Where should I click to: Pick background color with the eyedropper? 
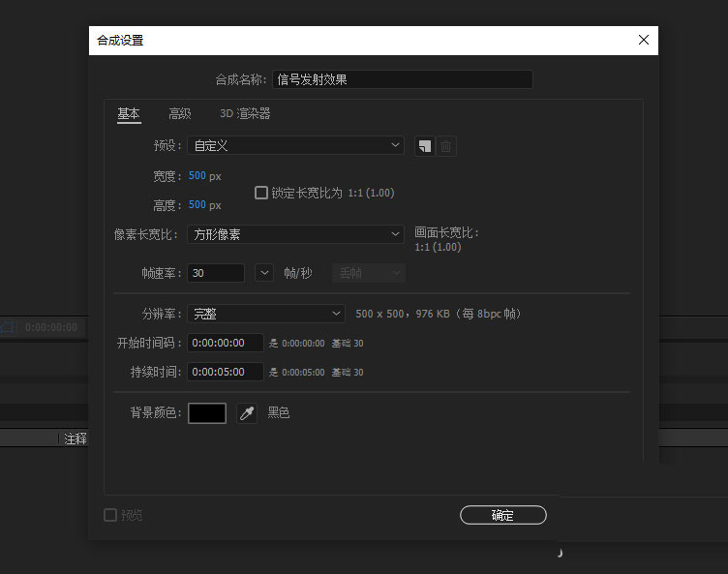click(x=247, y=413)
